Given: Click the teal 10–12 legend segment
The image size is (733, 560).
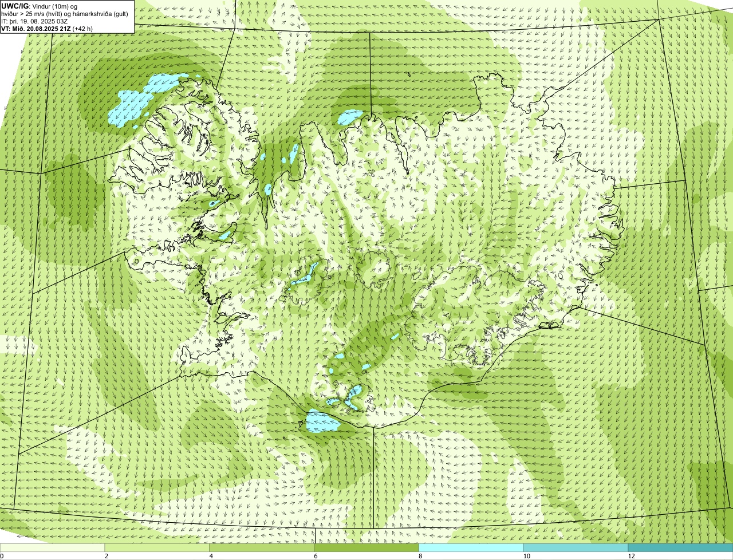Looking at the screenshot, I should [x=576, y=548].
